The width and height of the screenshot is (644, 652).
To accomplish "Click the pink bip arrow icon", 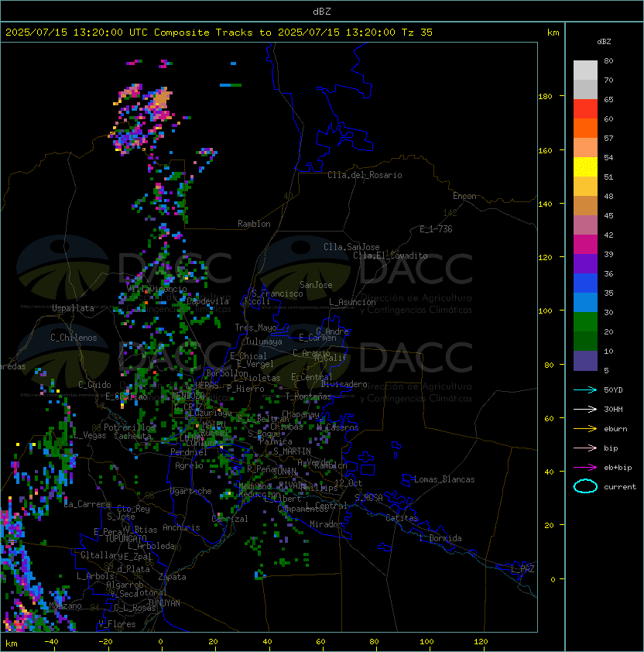I will (585, 448).
